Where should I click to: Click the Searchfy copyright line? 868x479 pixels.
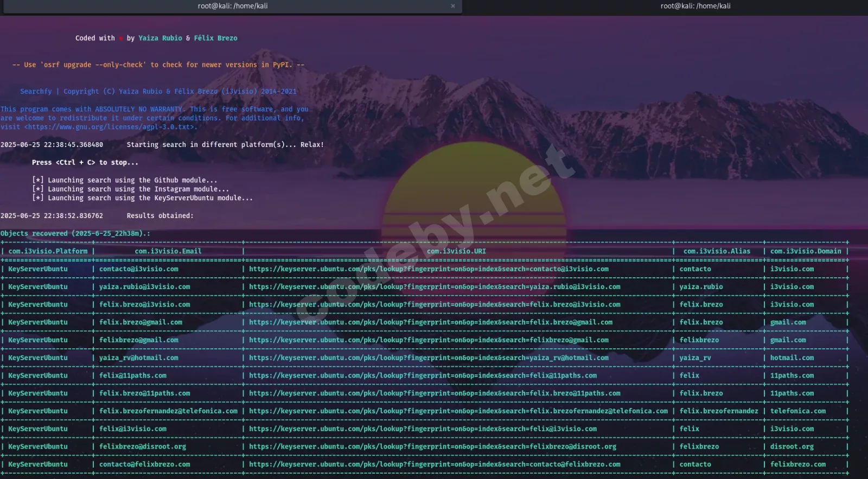pos(158,92)
